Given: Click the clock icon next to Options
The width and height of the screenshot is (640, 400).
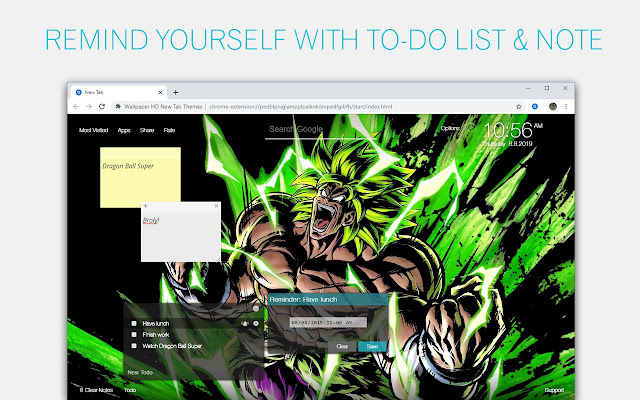Looking at the screenshot, I should [471, 128].
